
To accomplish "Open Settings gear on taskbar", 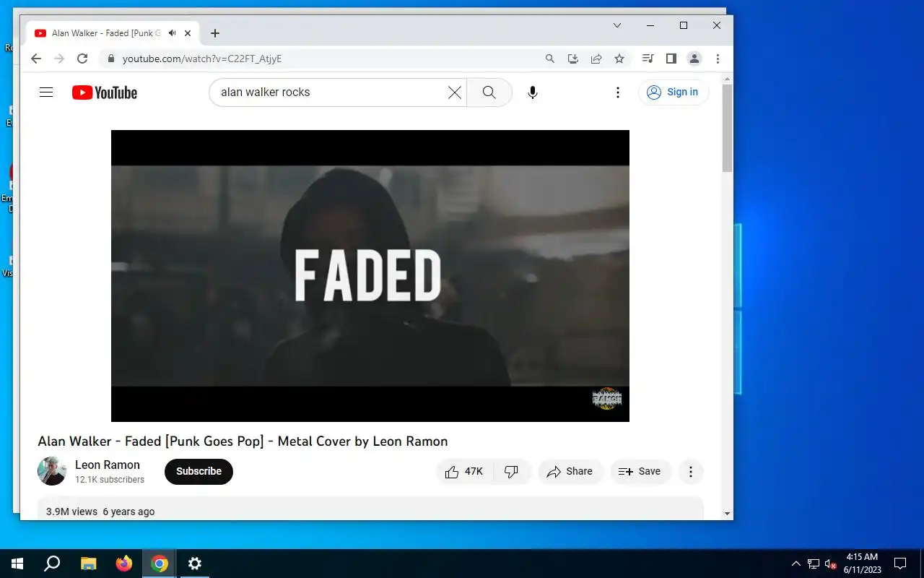I will point(195,564).
